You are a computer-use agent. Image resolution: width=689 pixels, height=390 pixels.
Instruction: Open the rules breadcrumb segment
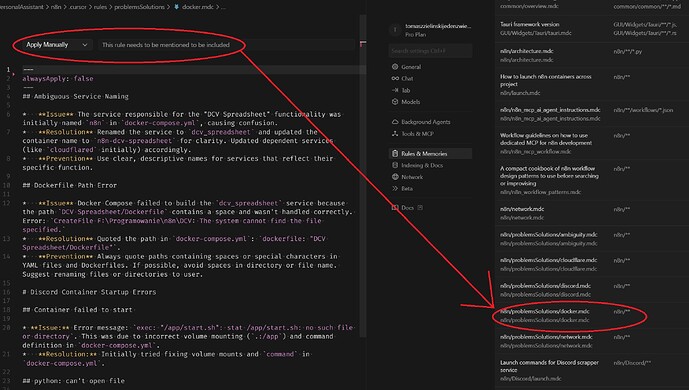[x=100, y=7]
